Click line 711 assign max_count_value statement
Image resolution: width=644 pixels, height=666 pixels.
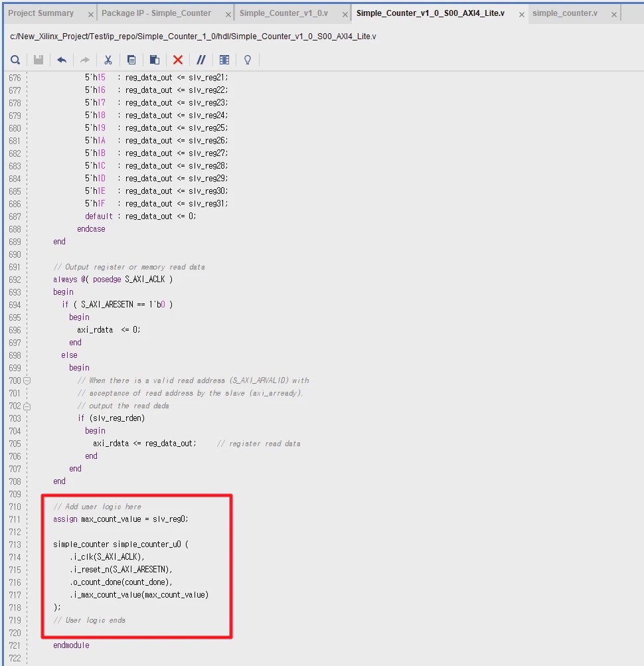[x=121, y=519]
